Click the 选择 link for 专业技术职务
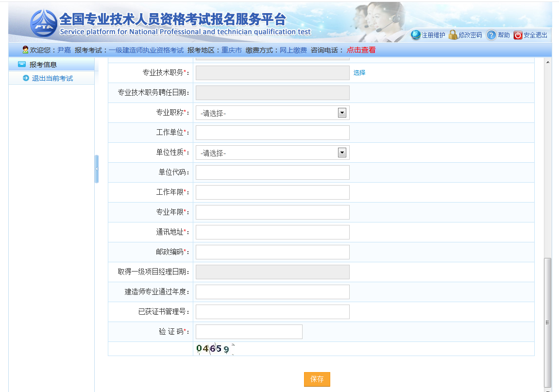 point(359,73)
